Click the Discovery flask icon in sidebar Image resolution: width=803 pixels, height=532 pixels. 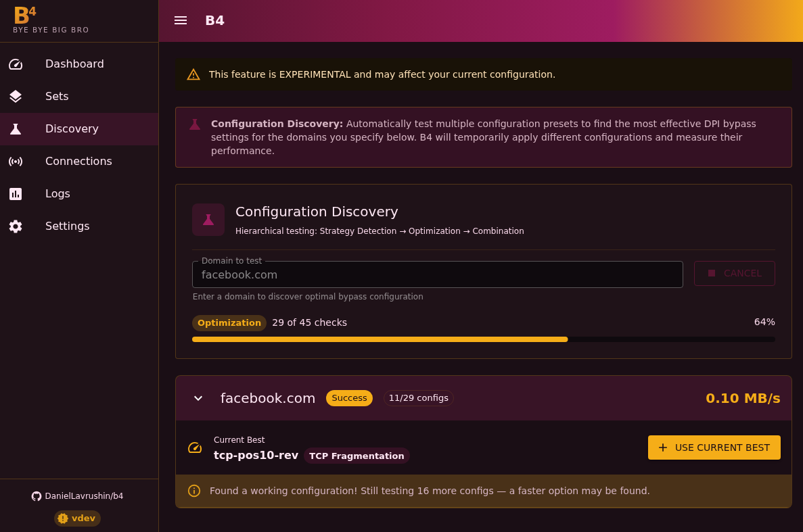(x=16, y=129)
